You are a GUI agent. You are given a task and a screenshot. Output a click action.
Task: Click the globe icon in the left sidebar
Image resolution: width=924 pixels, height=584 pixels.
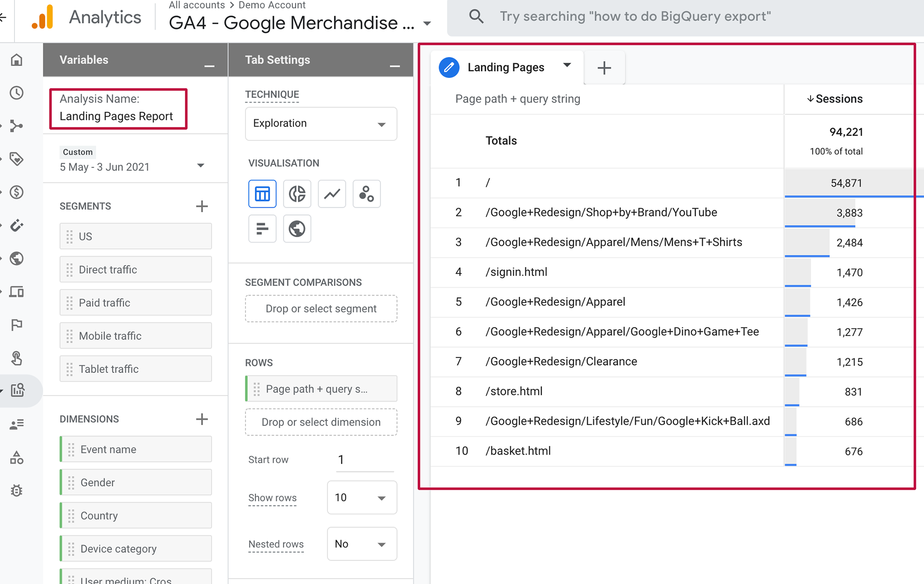pyautogui.click(x=17, y=259)
